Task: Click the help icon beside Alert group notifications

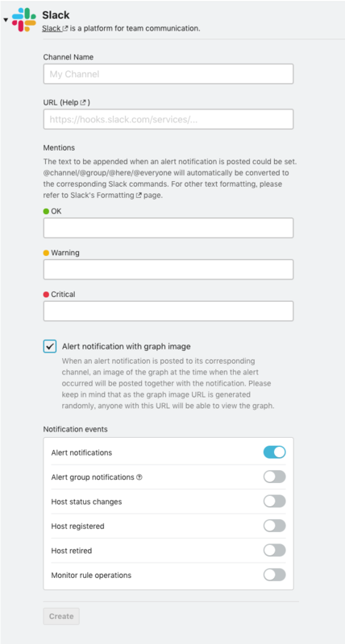Action: (139, 477)
